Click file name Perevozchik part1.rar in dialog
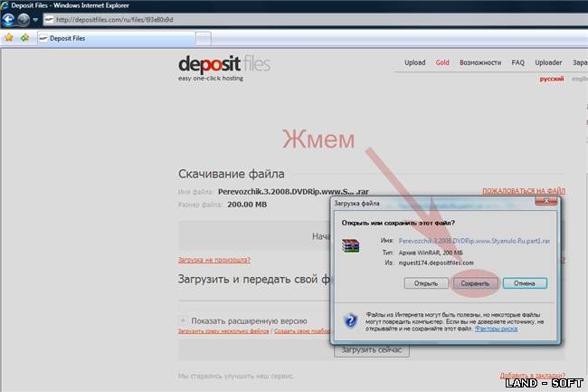Viewport: 588px width, 392px height. 474,241
